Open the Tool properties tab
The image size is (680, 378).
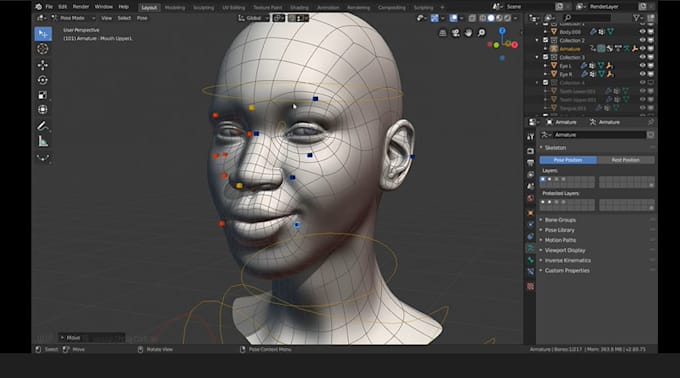530,137
